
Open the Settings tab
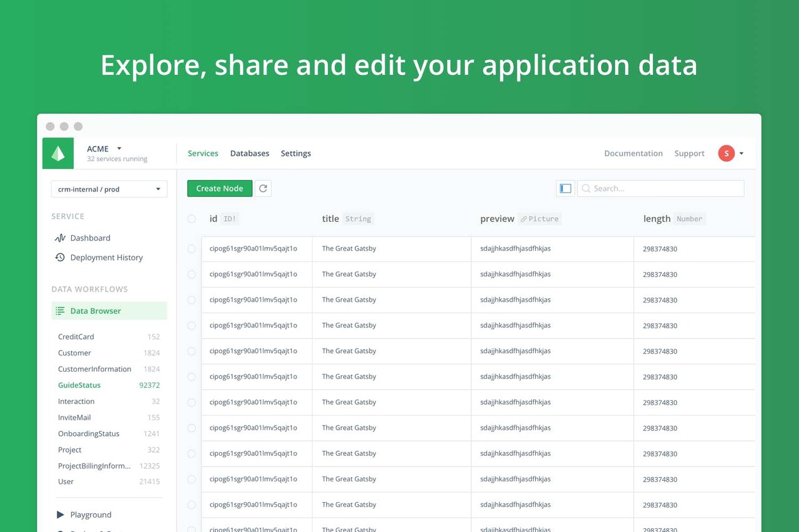[x=295, y=153]
